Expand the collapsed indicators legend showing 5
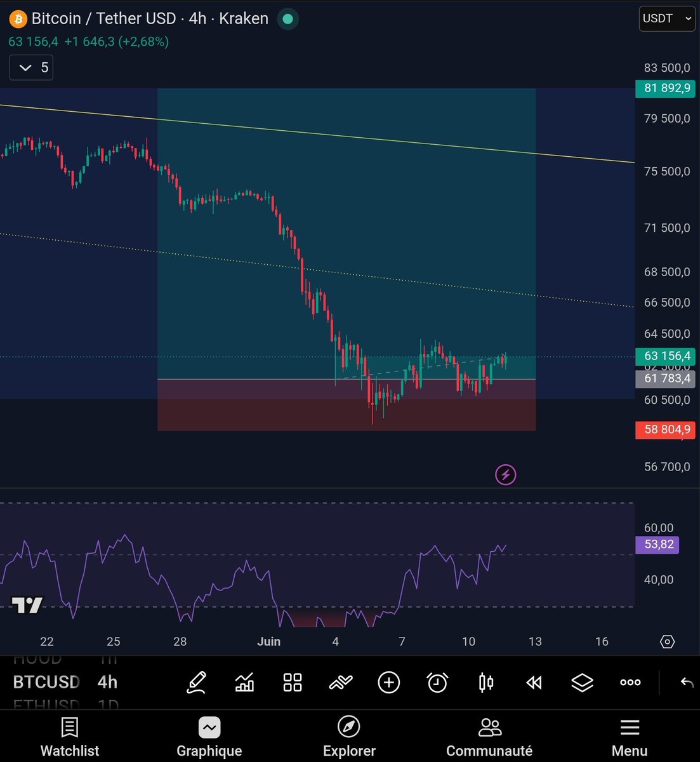Image resolution: width=700 pixels, height=762 pixels. coord(31,67)
